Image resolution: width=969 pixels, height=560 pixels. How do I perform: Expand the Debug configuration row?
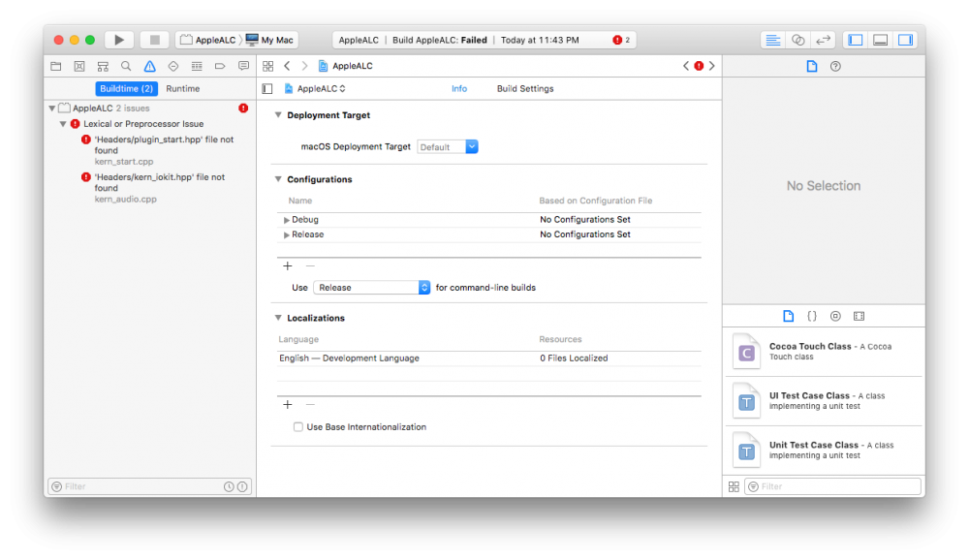click(286, 220)
